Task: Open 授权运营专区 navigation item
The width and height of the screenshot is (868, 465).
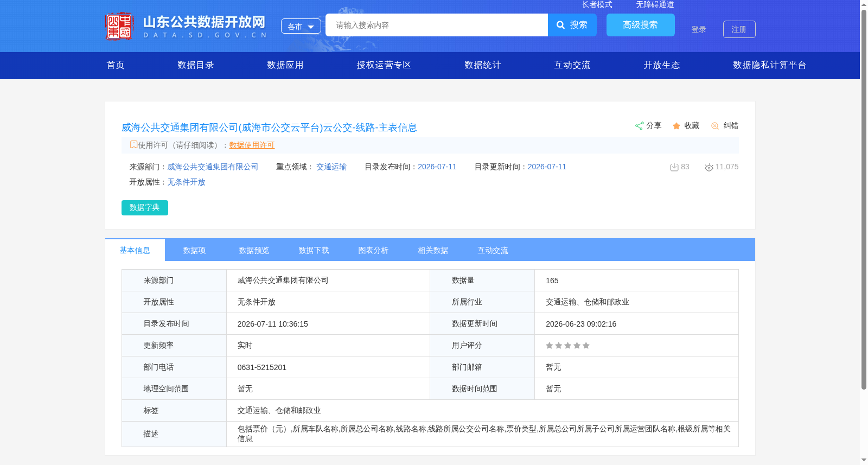Action: (x=384, y=65)
